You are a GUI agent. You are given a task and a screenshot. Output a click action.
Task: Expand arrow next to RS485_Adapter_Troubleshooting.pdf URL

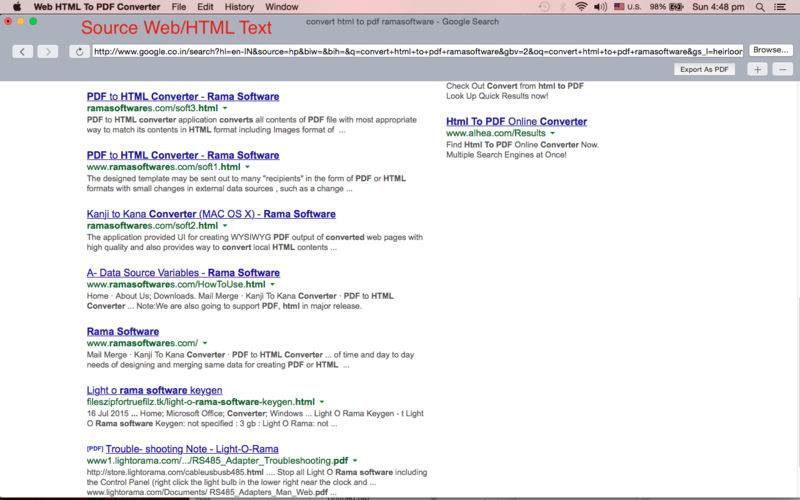click(x=355, y=461)
